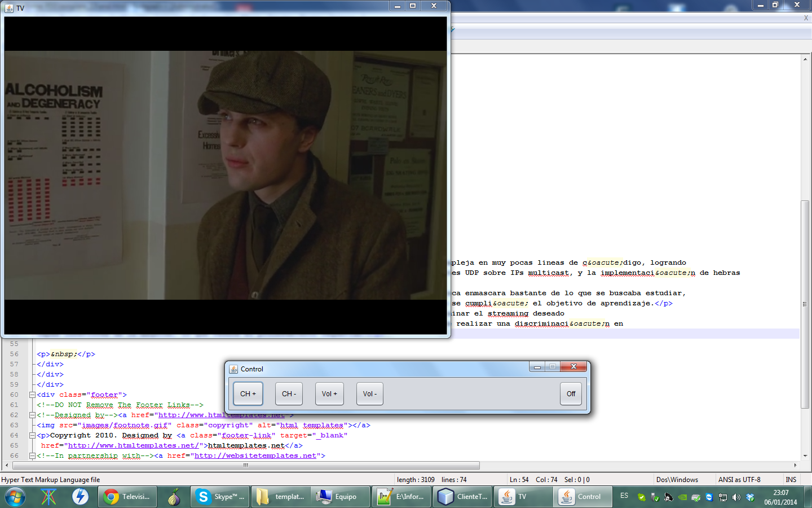812x508 pixels.
Task: Click the images/footnote.gif src value
Action: (125, 426)
